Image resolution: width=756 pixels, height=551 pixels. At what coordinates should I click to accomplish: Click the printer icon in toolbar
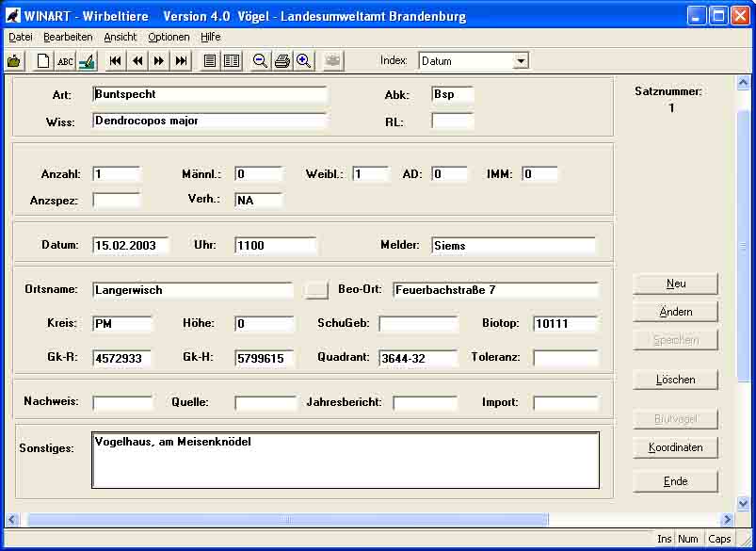282,61
